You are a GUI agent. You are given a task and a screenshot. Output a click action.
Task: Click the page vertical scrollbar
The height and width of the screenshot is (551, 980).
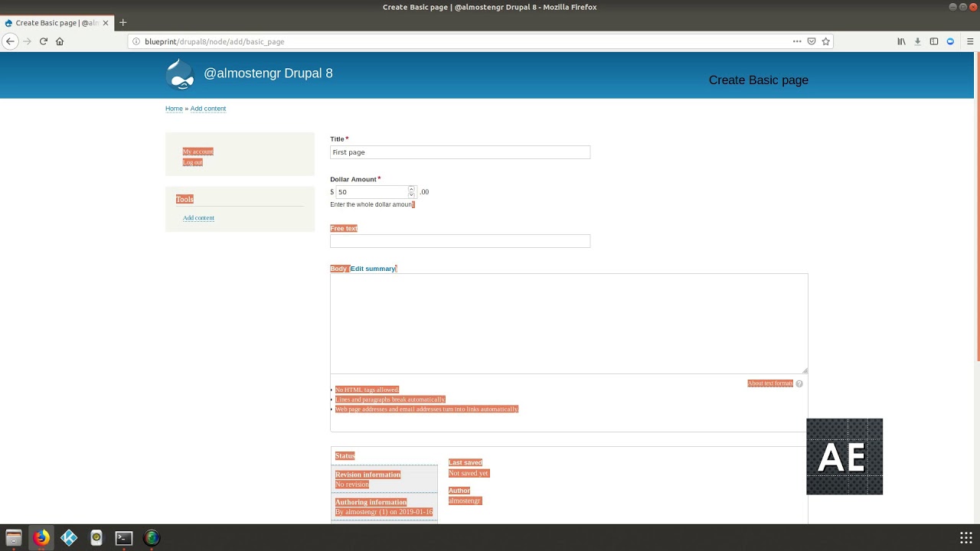977,207
